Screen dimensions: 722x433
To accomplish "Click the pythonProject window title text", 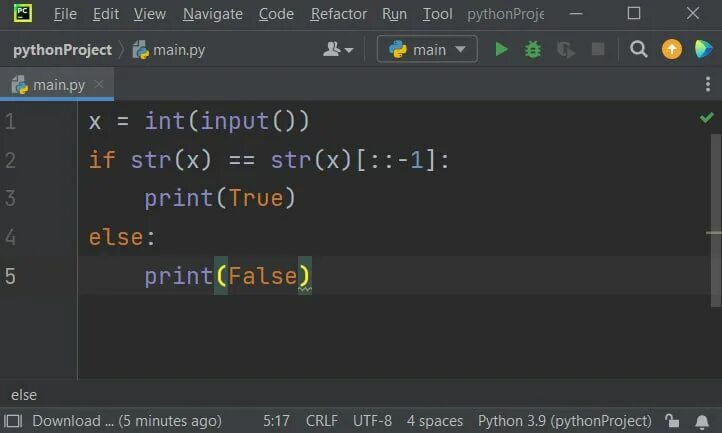I will click(x=506, y=14).
